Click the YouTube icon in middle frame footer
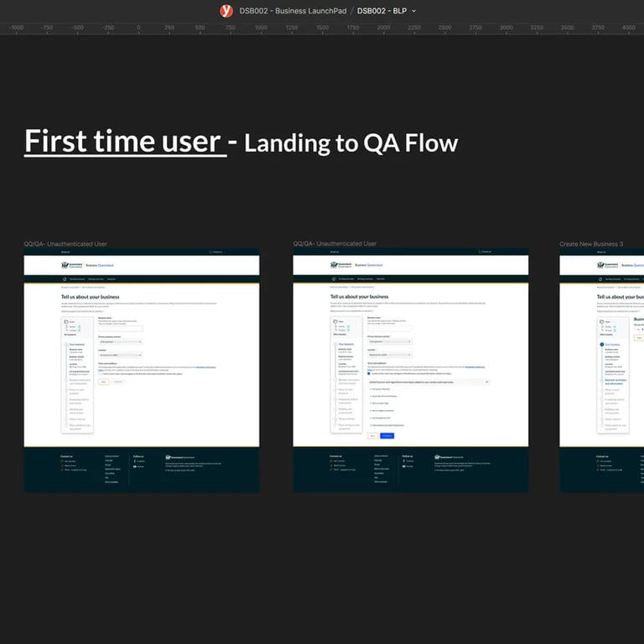 403,466
